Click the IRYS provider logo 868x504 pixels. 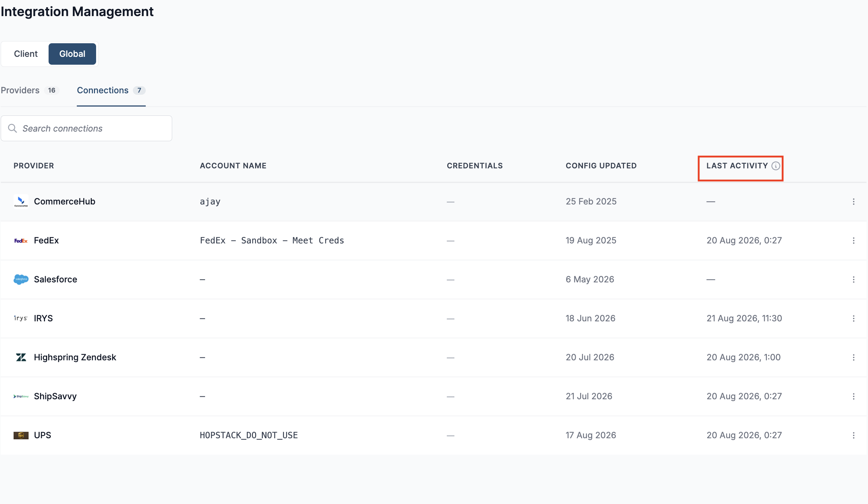tap(21, 318)
